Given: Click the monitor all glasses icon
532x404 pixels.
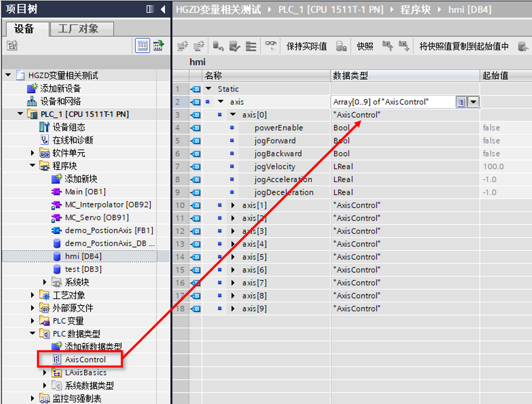Looking at the screenshot, I should [272, 46].
